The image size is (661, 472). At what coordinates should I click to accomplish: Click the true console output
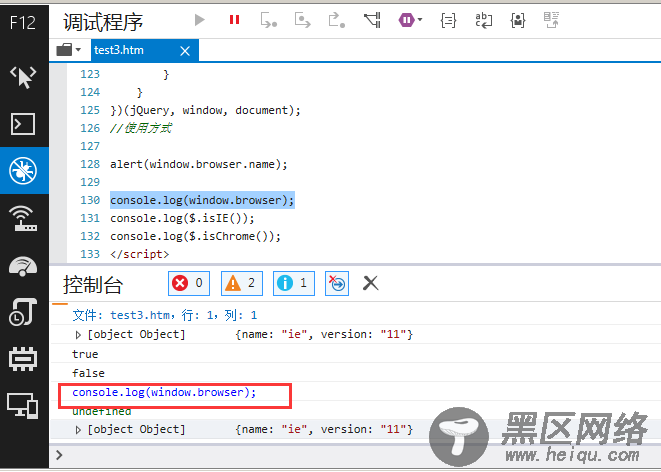(85, 354)
